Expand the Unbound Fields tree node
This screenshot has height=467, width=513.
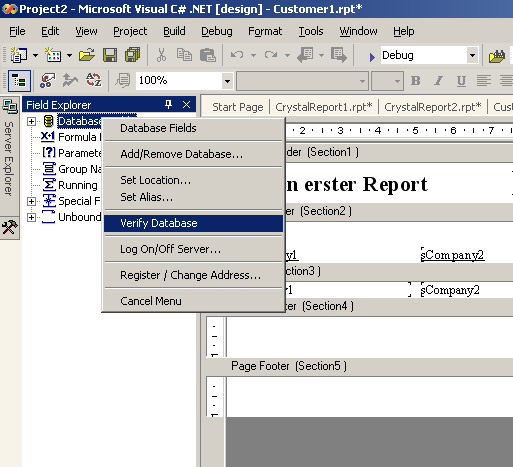pyautogui.click(x=31, y=217)
